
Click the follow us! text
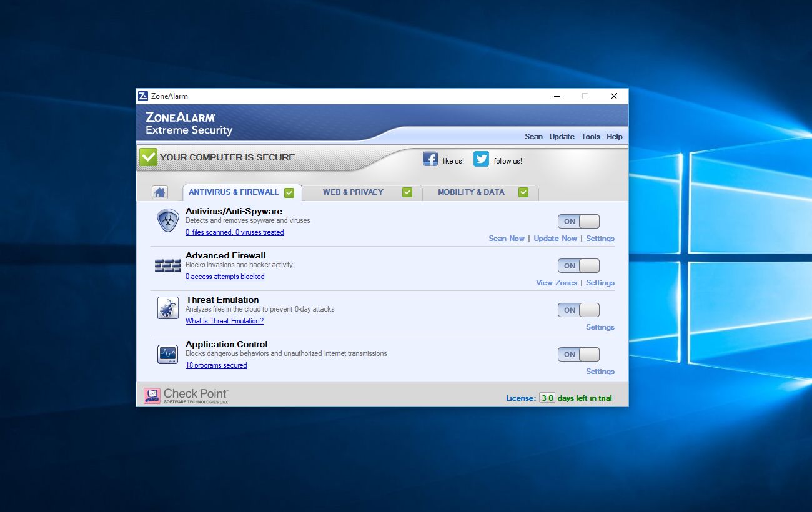coord(508,161)
